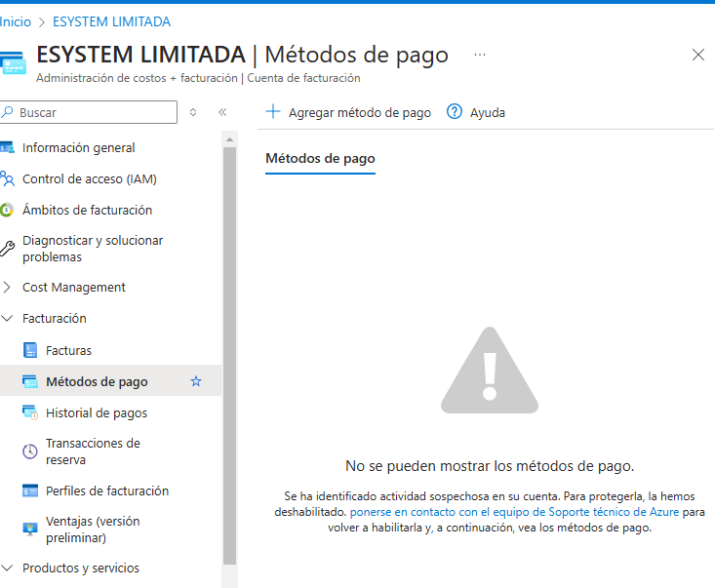This screenshot has width=715, height=588.
Task: Open Ventajas (versión preliminar)
Action: [93, 529]
